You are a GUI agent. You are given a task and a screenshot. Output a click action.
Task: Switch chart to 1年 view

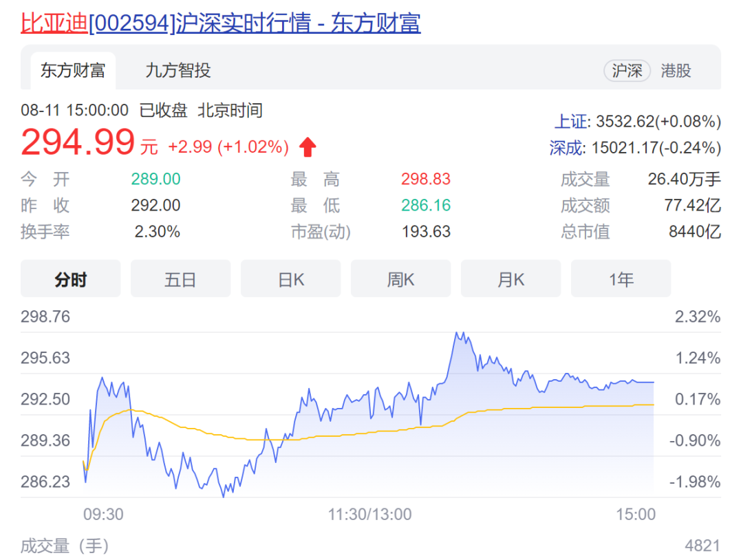(x=621, y=279)
